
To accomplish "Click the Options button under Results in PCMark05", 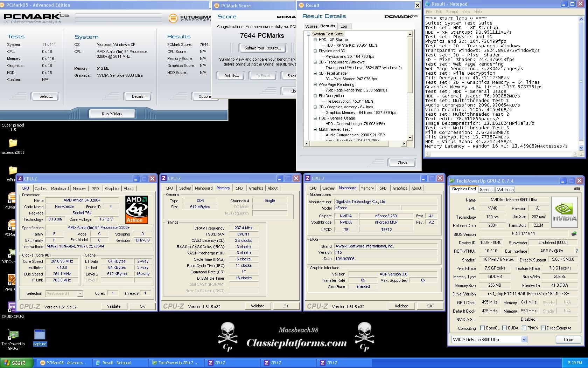I will (205, 96).
